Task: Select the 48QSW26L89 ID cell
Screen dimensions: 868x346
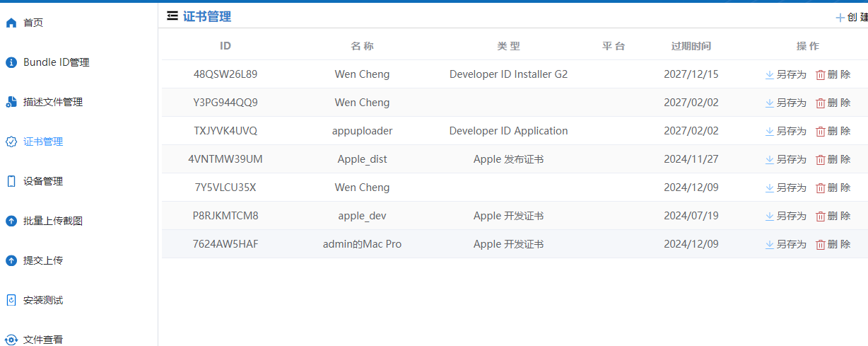Action: coord(225,74)
